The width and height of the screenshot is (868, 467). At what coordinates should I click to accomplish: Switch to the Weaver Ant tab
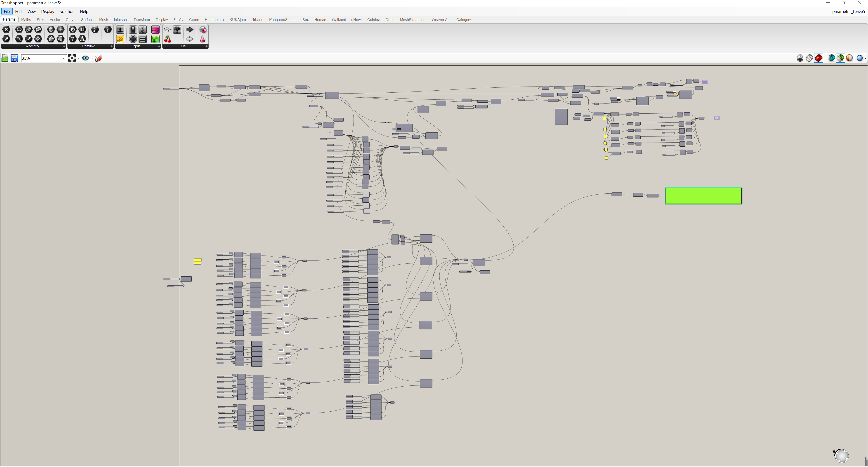pyautogui.click(x=441, y=20)
